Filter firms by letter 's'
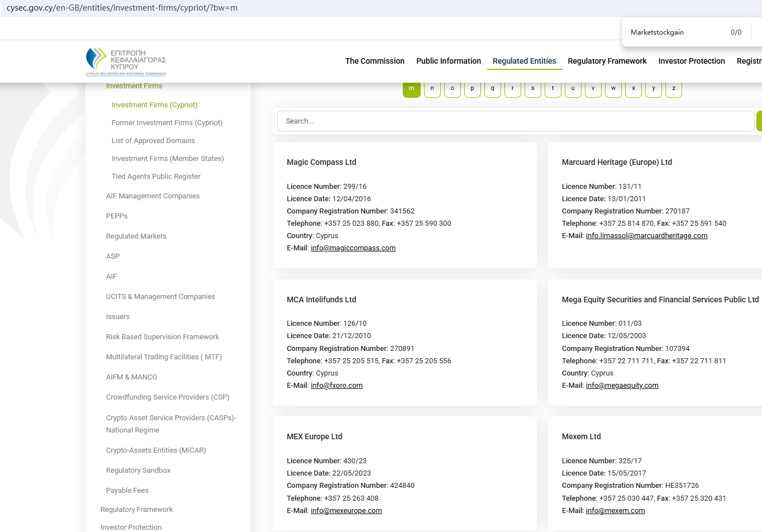Image resolution: width=762 pixels, height=532 pixels. coord(532,89)
